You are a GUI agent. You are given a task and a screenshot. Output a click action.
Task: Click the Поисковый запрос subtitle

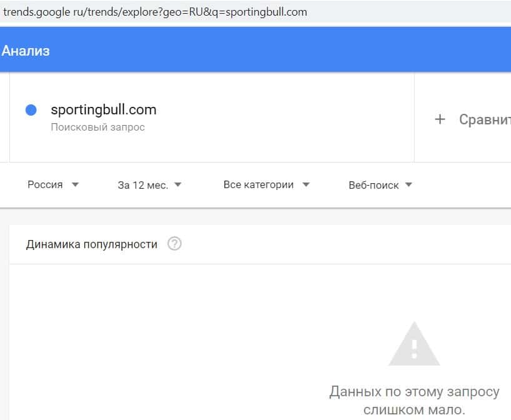coord(98,127)
